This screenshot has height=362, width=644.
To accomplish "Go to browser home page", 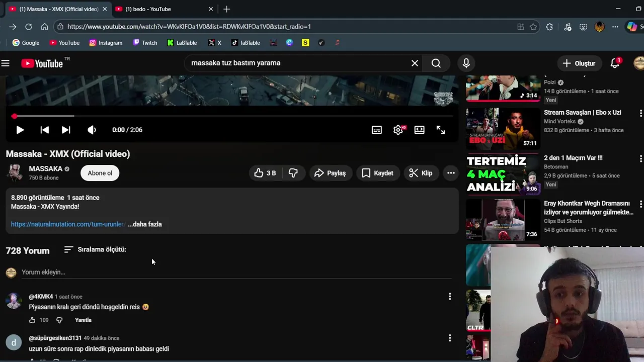I will coord(44,27).
